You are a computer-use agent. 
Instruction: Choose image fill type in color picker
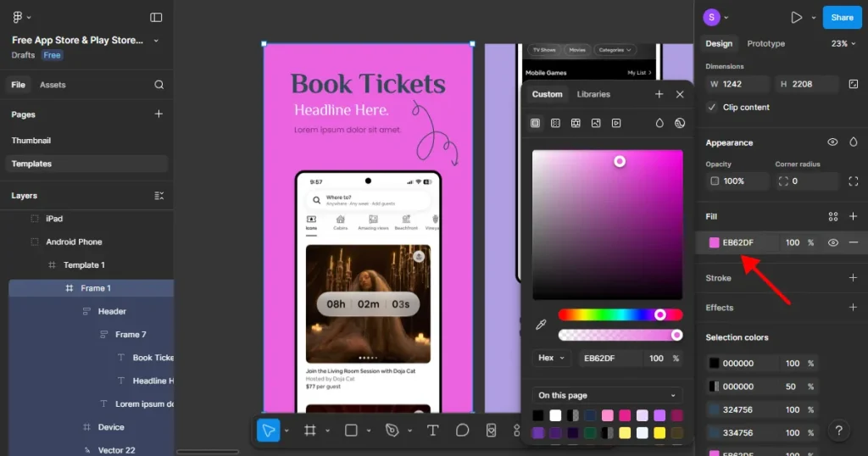[x=596, y=123]
